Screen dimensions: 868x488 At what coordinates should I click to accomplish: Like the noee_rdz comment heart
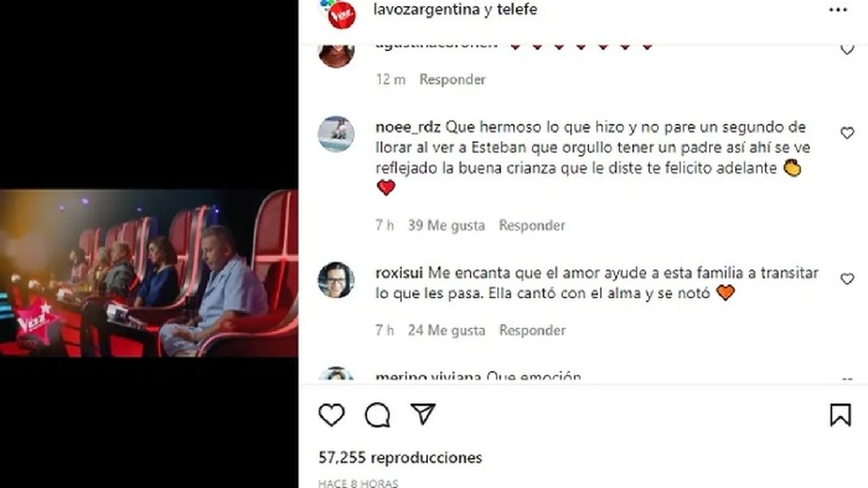847,133
